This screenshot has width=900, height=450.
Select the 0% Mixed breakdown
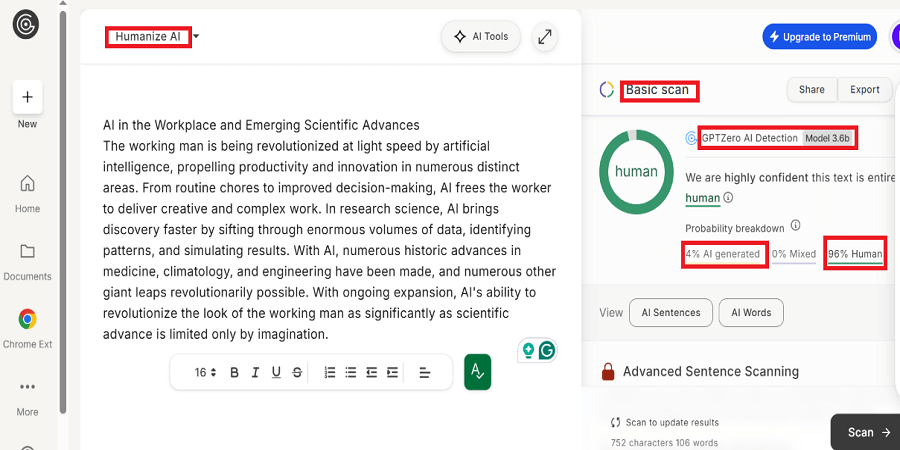794,254
